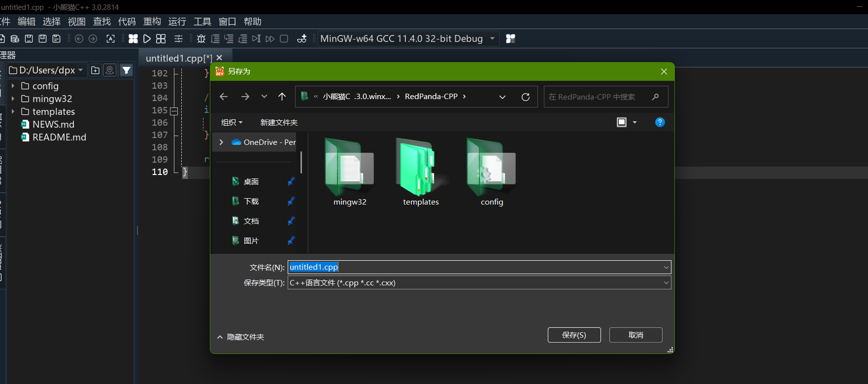This screenshot has width=868, height=384.
Task: Click the navigation pane vertical scrollbar
Action: 301,162
